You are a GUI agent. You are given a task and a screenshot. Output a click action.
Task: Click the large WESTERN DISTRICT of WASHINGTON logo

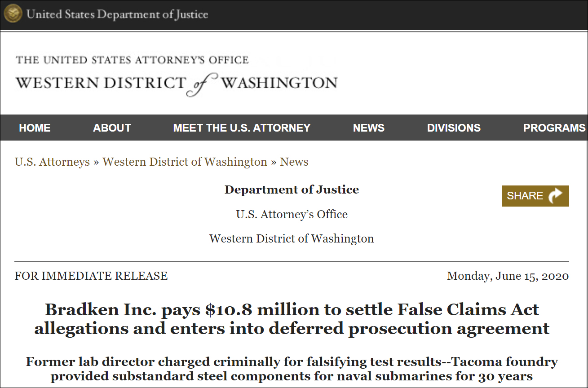176,84
